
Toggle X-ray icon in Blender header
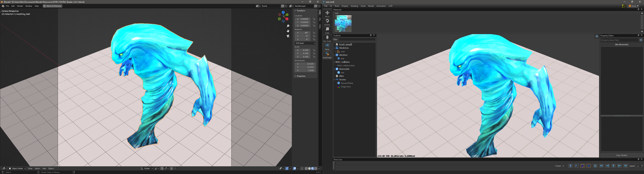tap(302, 168)
